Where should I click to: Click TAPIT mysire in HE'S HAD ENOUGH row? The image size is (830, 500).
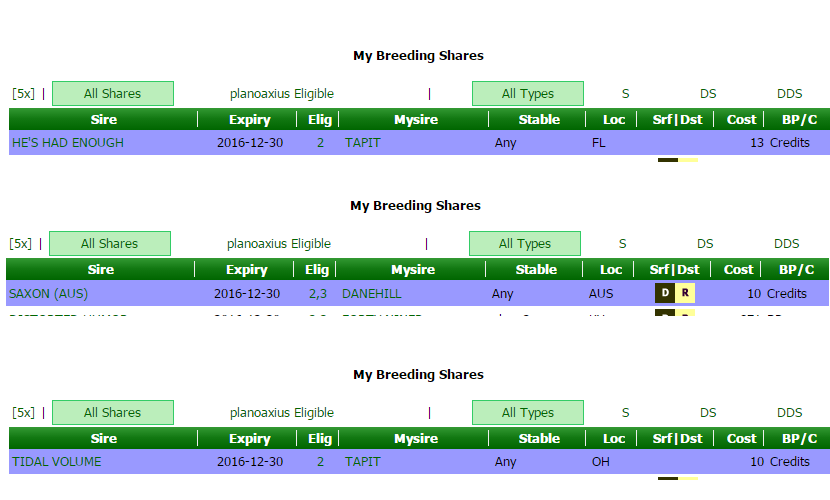(x=363, y=143)
